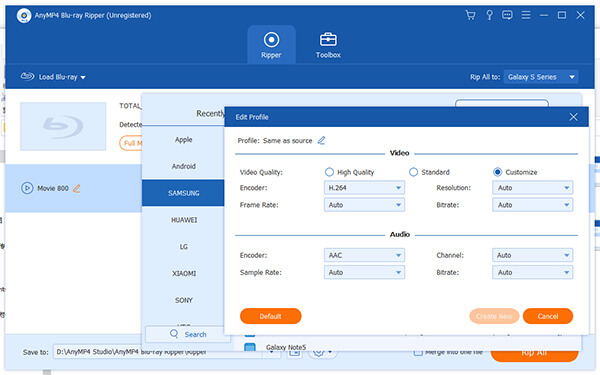The height and width of the screenshot is (375, 600).
Task: Open video Encoder H.264 dropdown
Action: 364,188
